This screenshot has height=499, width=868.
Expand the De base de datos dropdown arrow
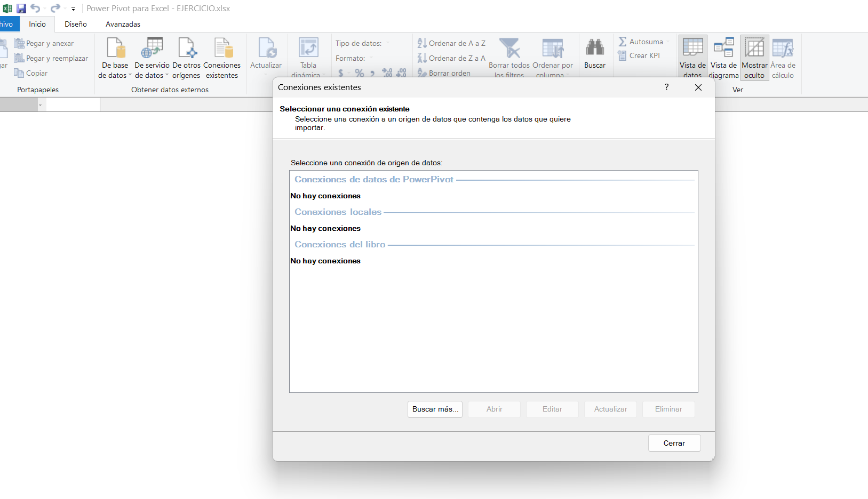coord(130,75)
